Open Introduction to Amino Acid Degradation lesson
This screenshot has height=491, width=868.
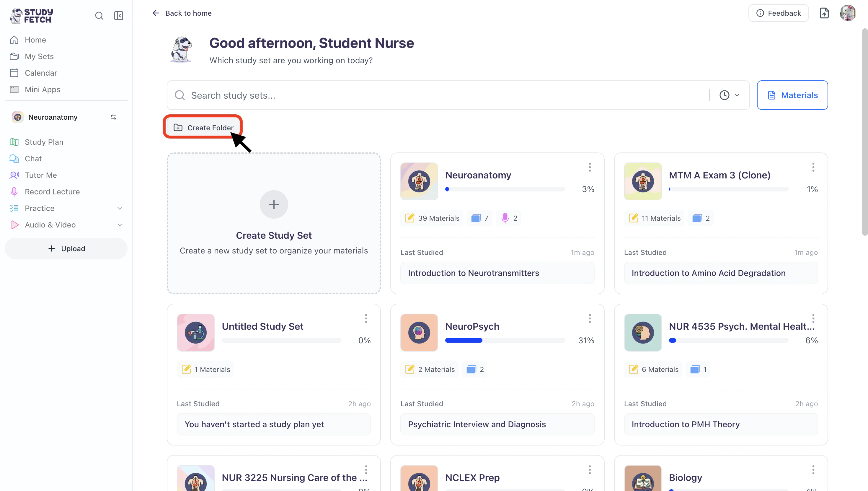coord(721,273)
